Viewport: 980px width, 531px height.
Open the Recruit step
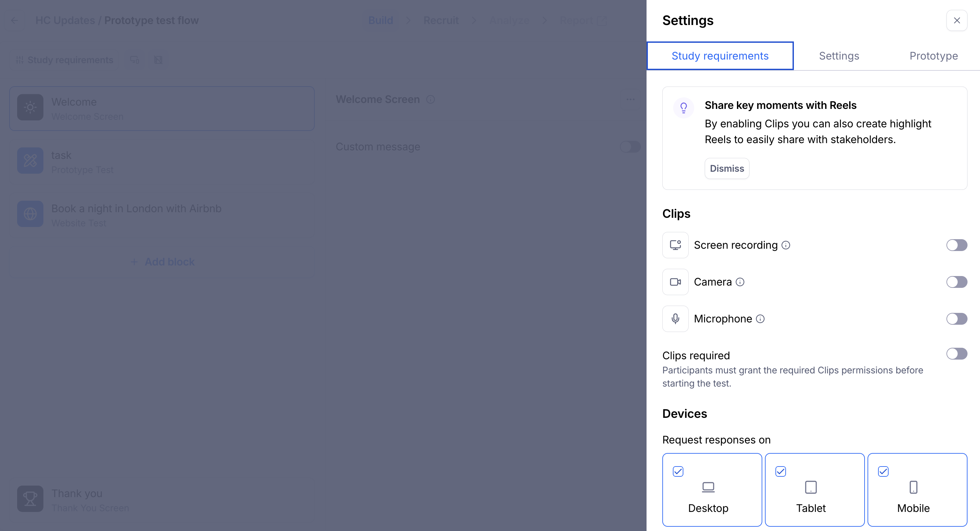click(441, 20)
